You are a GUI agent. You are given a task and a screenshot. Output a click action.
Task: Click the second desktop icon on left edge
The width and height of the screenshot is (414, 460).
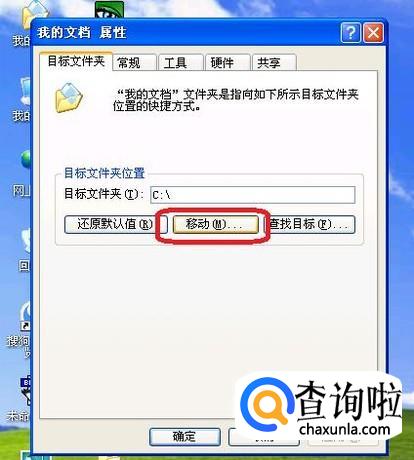click(25, 91)
